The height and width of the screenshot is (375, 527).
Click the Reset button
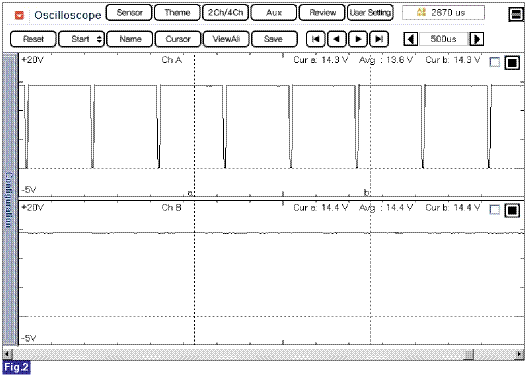33,39
